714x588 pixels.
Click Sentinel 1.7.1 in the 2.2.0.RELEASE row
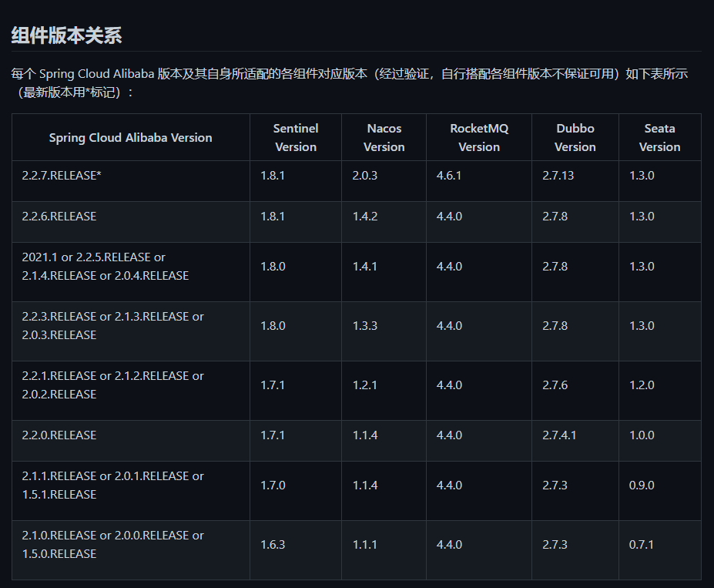click(273, 435)
